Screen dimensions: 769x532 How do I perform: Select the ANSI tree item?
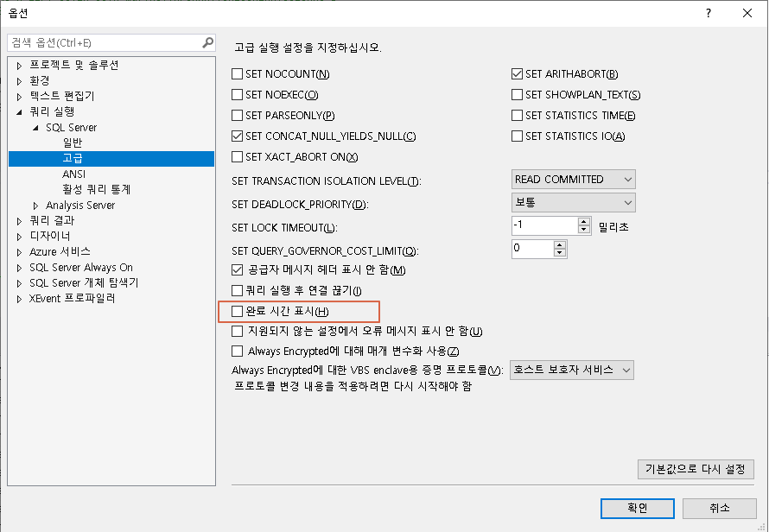74,174
